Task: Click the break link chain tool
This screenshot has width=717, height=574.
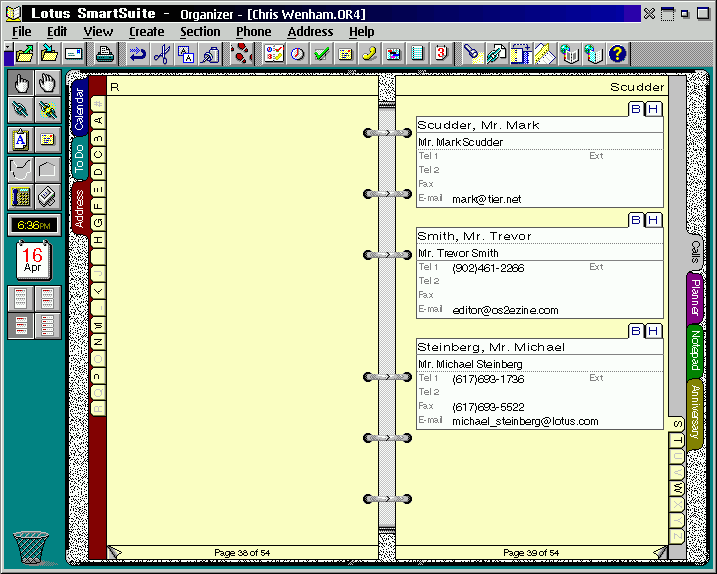Action: coord(48,110)
